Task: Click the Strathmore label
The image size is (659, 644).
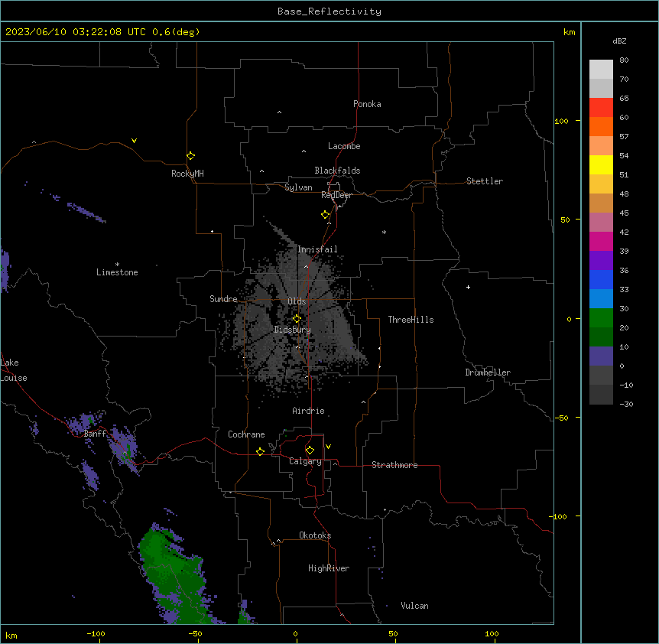Action: pos(394,465)
